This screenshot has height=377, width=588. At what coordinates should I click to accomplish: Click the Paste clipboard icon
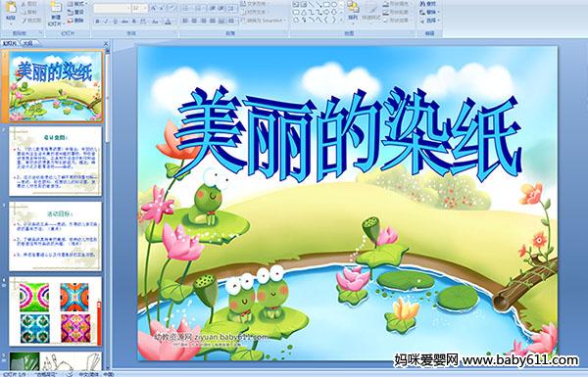coord(12,11)
